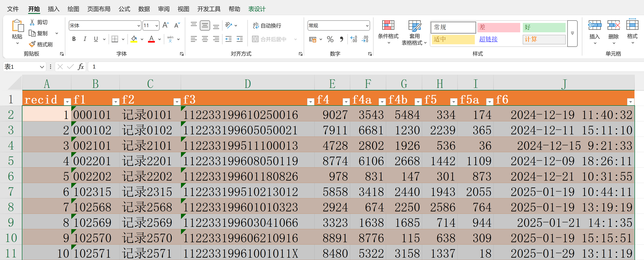Click the Insert Function fx icon
644x260 pixels.
point(81,67)
